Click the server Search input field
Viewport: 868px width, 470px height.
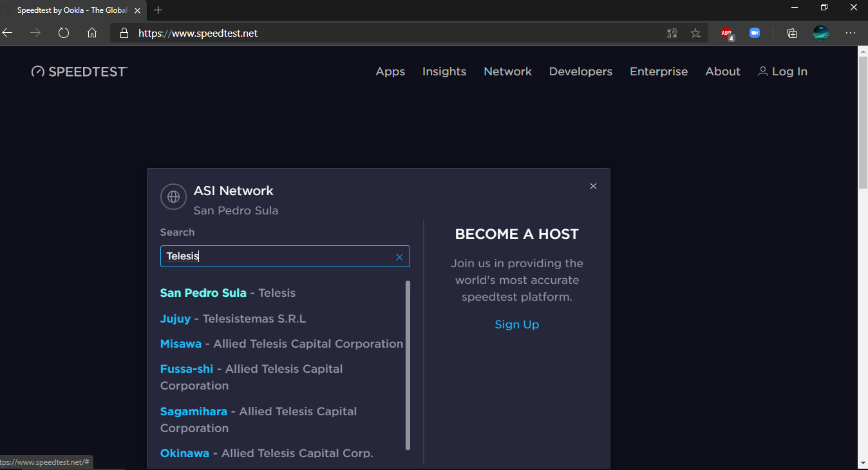(x=285, y=256)
